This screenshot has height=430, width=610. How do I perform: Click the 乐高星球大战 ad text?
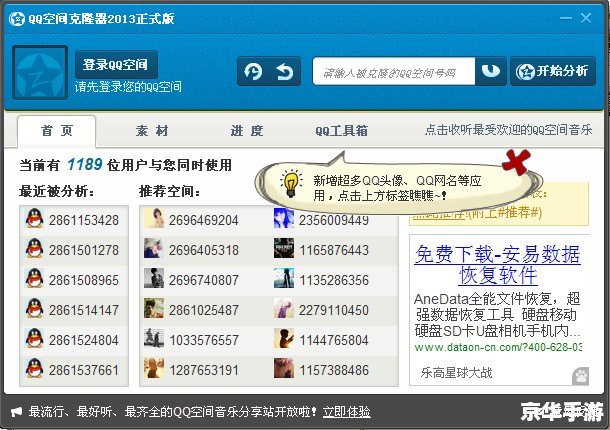456,373
